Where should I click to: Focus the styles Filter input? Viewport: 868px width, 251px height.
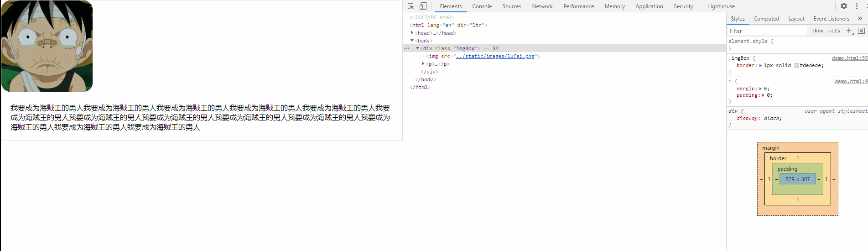pos(767,31)
